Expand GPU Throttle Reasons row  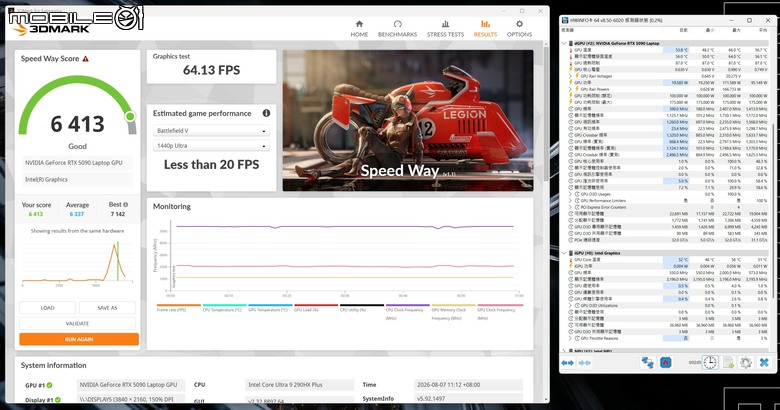coord(571,338)
